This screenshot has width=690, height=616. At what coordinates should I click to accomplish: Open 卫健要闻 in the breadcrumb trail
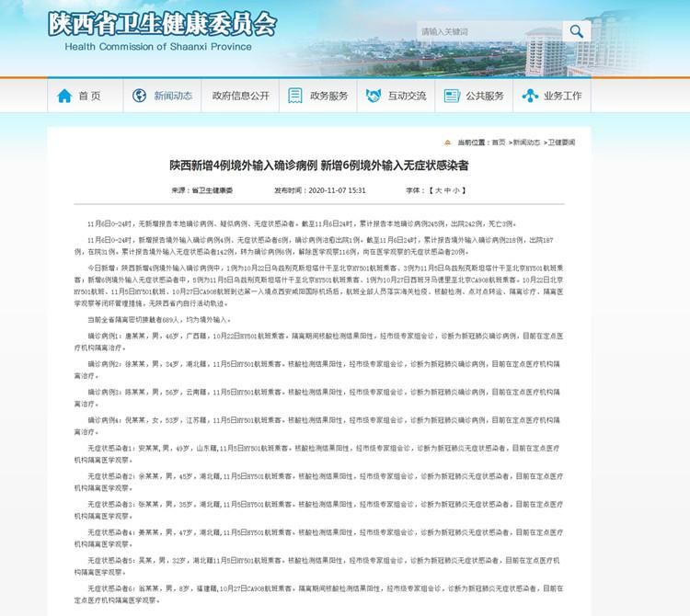561,143
